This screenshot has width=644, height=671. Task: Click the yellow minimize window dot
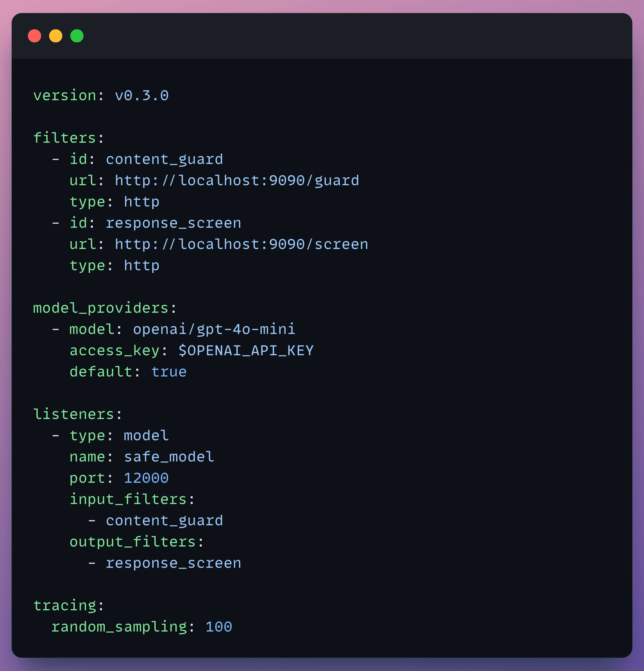click(x=56, y=36)
